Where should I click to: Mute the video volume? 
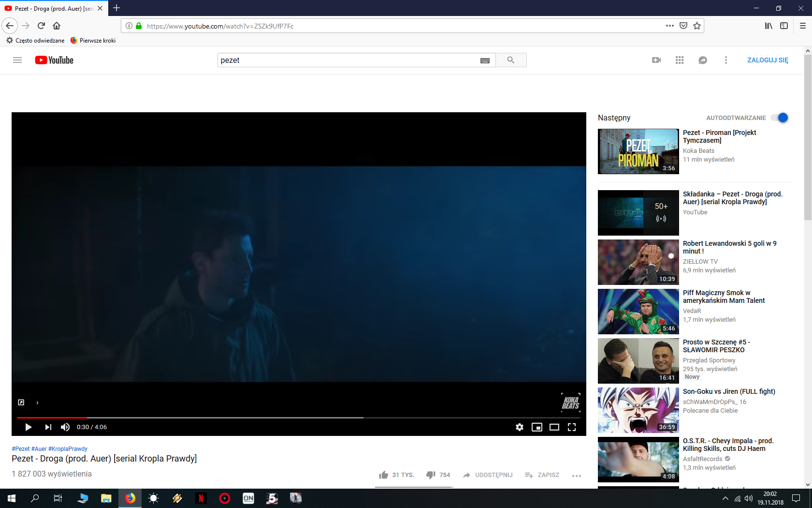click(65, 427)
